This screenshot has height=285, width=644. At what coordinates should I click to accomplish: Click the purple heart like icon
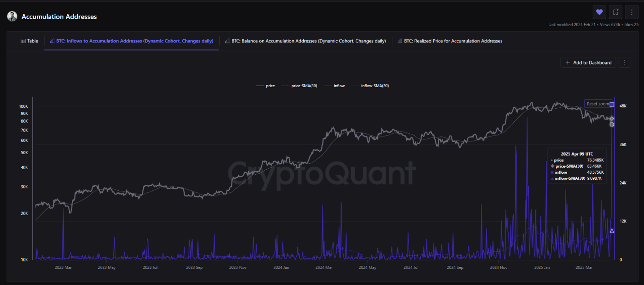599,12
